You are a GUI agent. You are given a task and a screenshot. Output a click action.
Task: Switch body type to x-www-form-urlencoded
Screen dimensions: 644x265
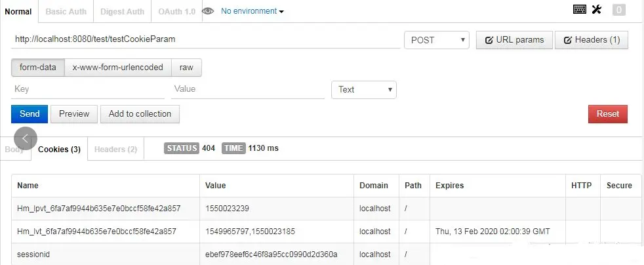pyautogui.click(x=118, y=68)
